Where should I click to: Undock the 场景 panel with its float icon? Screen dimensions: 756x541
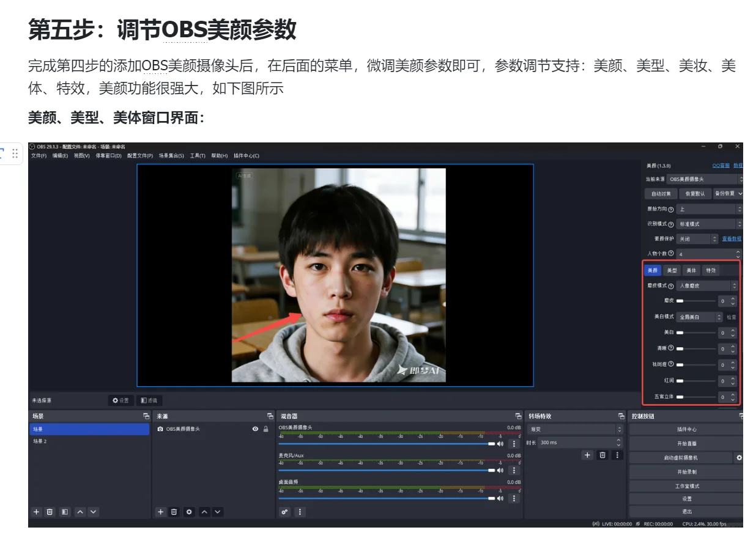pyautogui.click(x=146, y=416)
